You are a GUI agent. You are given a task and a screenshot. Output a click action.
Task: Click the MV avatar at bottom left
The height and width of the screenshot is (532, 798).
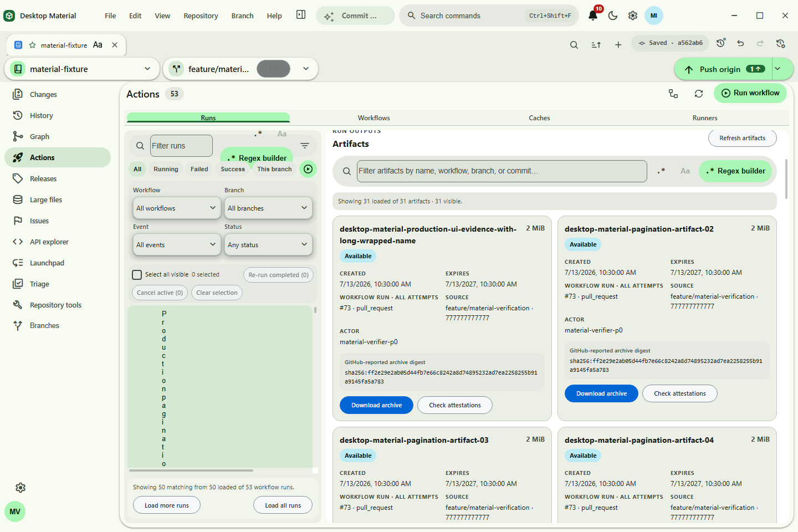15,511
